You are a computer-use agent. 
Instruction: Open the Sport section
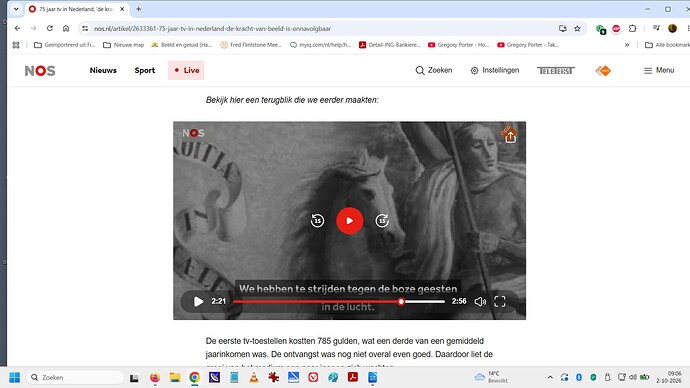tap(145, 70)
